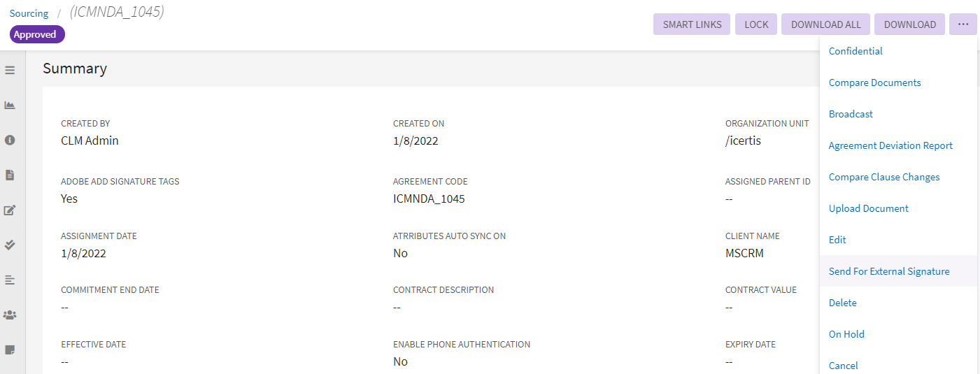Click the Approved status badge

coord(37,34)
